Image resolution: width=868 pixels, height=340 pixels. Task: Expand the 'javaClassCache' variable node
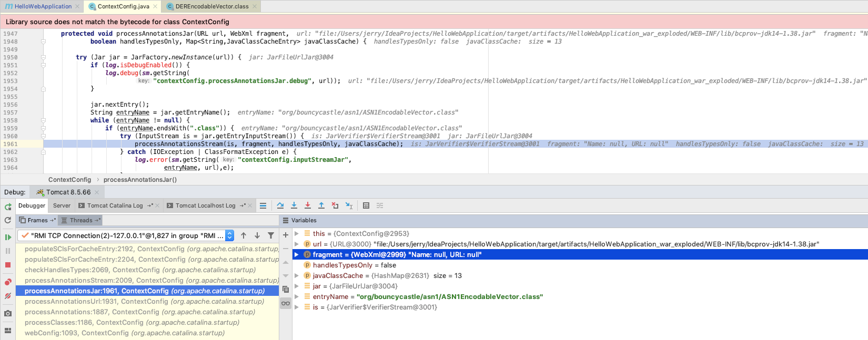(297, 275)
